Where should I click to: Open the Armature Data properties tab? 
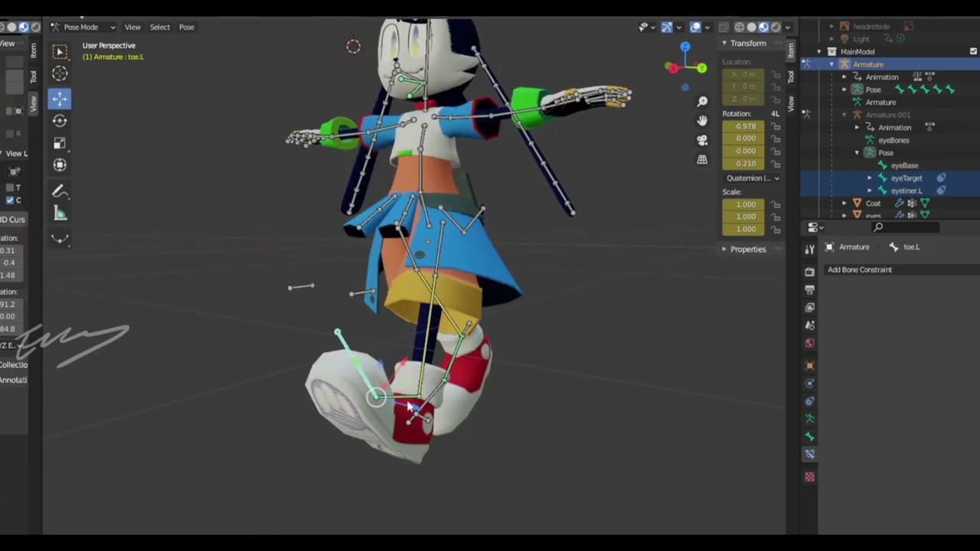pos(809,419)
